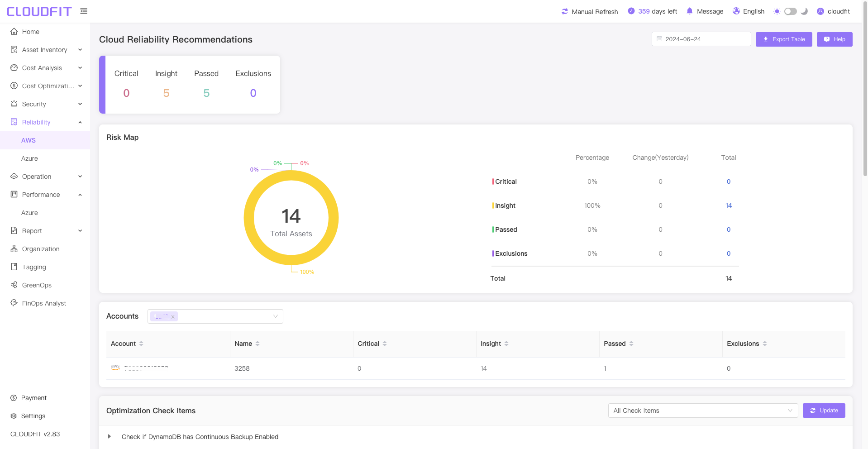
Task: Open the All Check Items dropdown
Action: 703,411
